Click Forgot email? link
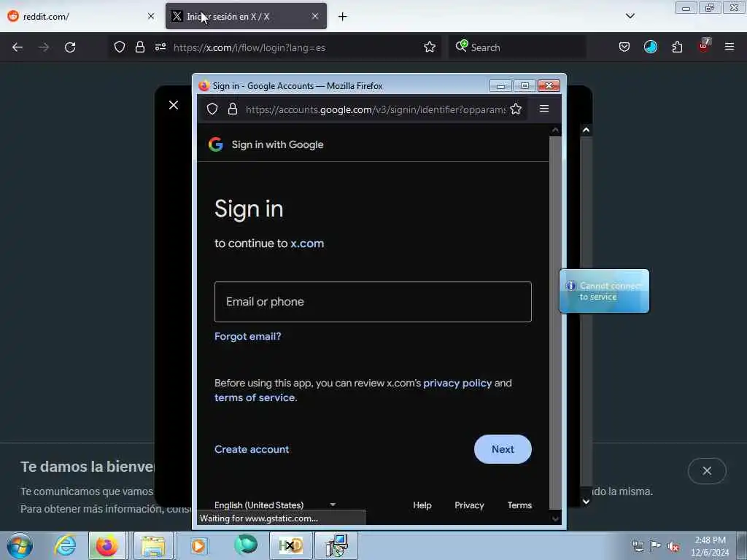Screen dimensions: 747x560 248,336
